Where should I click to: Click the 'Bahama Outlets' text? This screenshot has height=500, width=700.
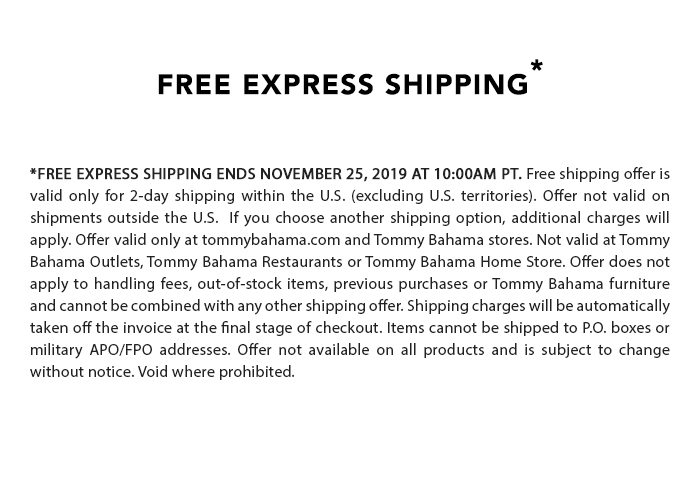(86, 262)
